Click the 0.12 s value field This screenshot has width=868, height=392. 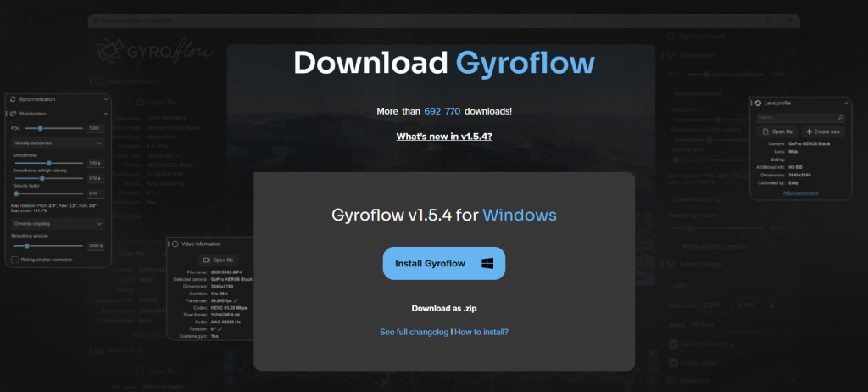95,178
